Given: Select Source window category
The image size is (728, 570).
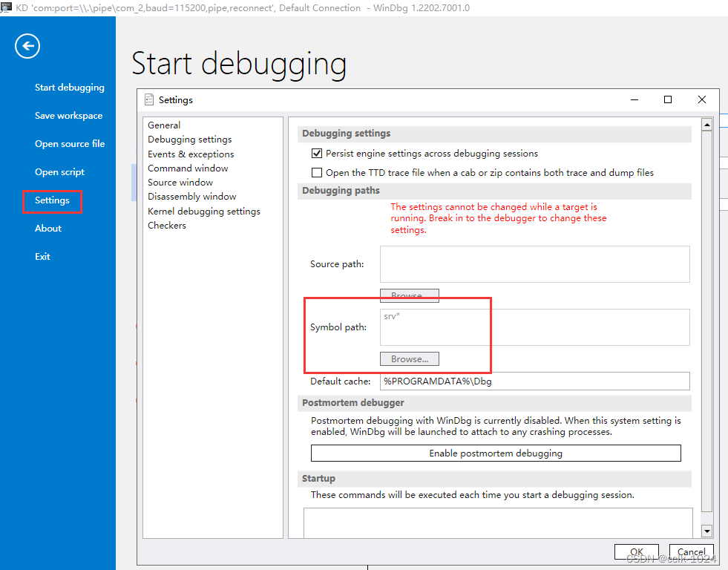Looking at the screenshot, I should (180, 183).
